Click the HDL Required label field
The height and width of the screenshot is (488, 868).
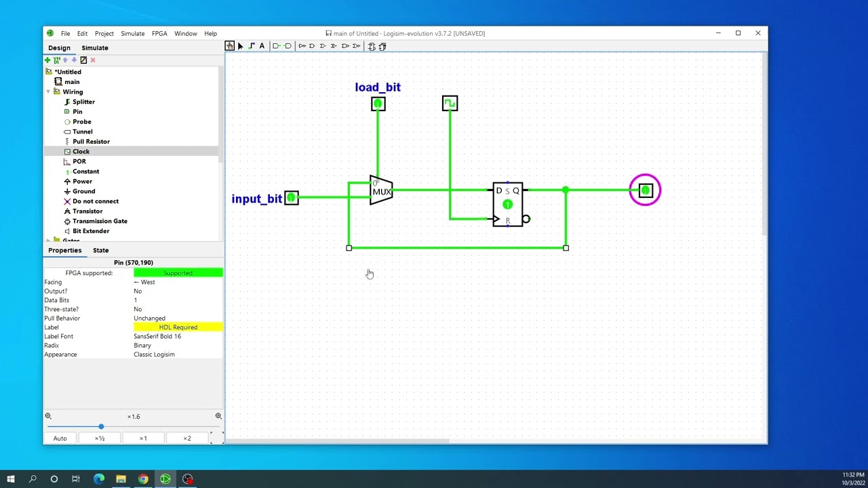coord(178,327)
